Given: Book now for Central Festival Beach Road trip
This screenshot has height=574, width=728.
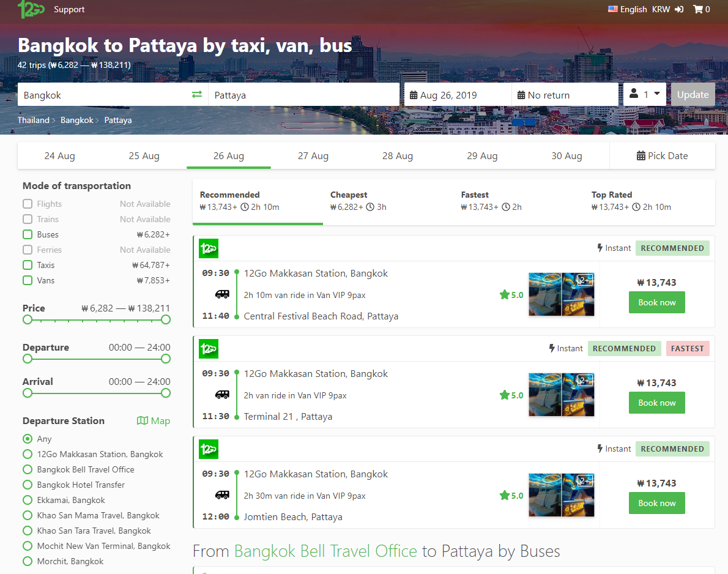Looking at the screenshot, I should (657, 302).
